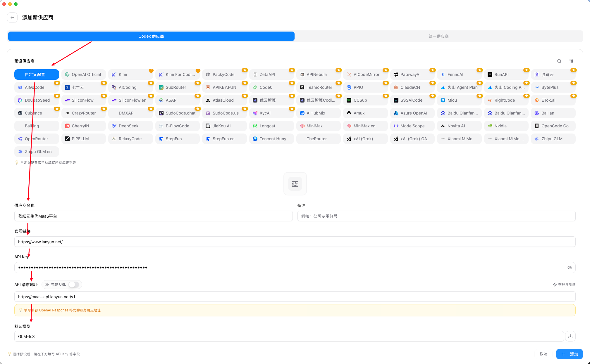Open the preset provider search icon
Viewport: 590px width, 364px height.
[559, 61]
